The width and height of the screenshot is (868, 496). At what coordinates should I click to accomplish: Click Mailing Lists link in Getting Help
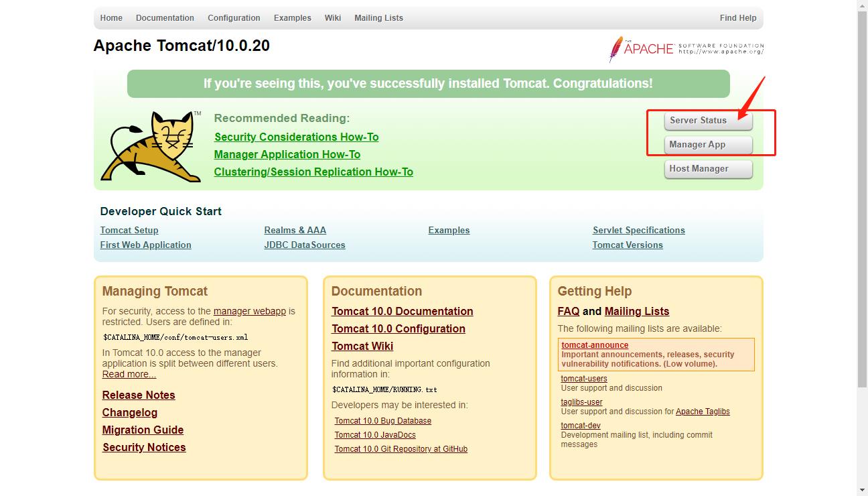coord(637,311)
